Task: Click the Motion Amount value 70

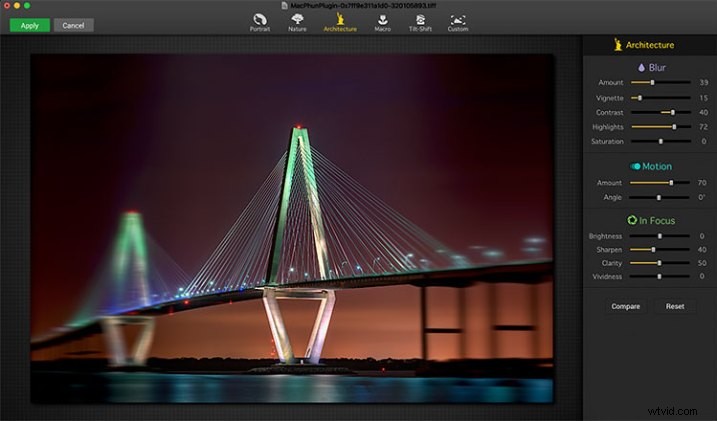Action: (x=702, y=183)
